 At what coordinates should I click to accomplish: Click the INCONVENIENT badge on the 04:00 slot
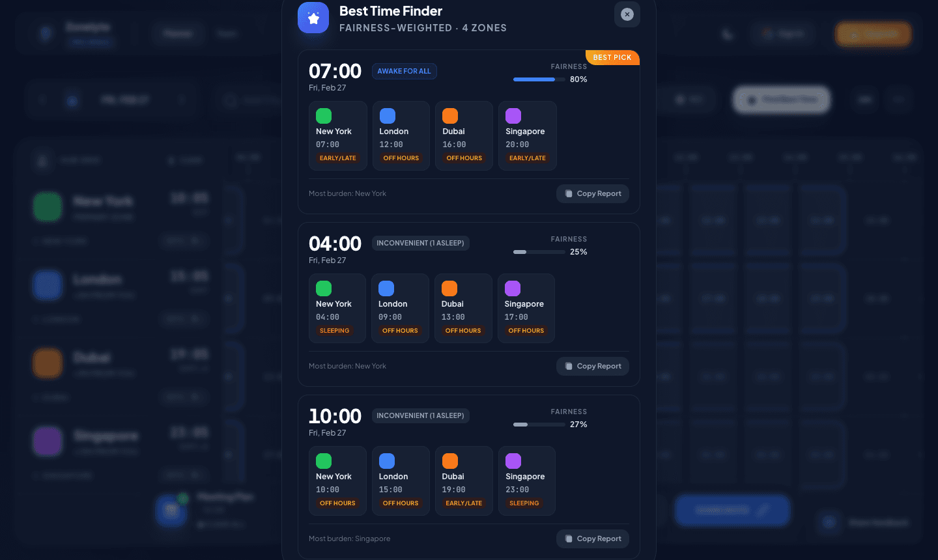tap(420, 243)
